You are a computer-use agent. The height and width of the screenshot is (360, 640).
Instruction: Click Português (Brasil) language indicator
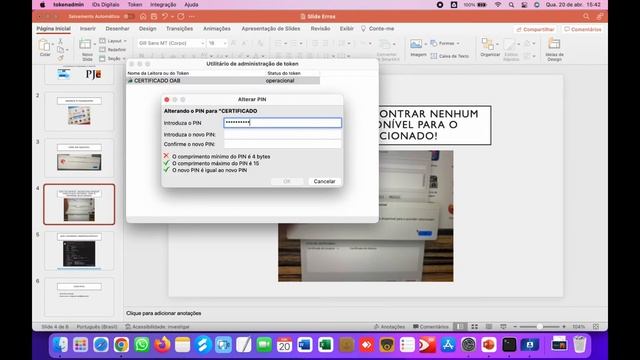click(97, 327)
